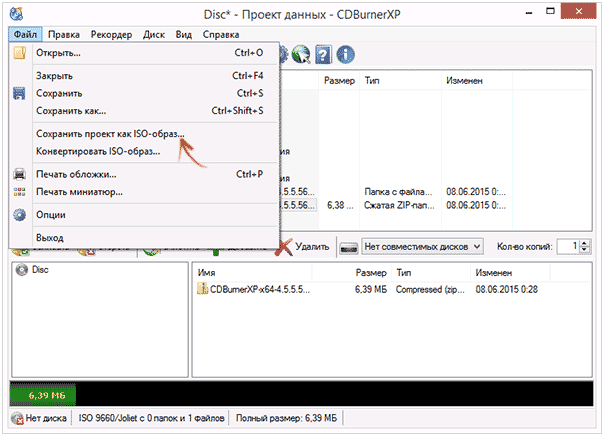Screen dimensions: 604x436
Task: Close the CDBurnerXP window
Action: tap(579, 12)
